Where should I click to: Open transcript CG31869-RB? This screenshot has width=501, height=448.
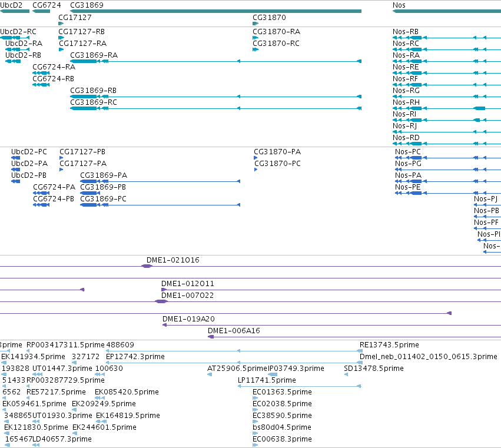[93, 91]
